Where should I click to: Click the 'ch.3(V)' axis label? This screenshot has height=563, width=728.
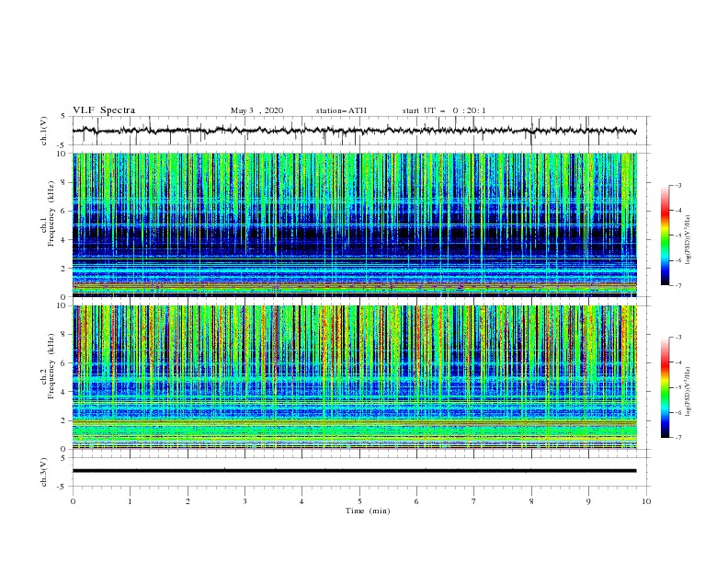coord(44,472)
